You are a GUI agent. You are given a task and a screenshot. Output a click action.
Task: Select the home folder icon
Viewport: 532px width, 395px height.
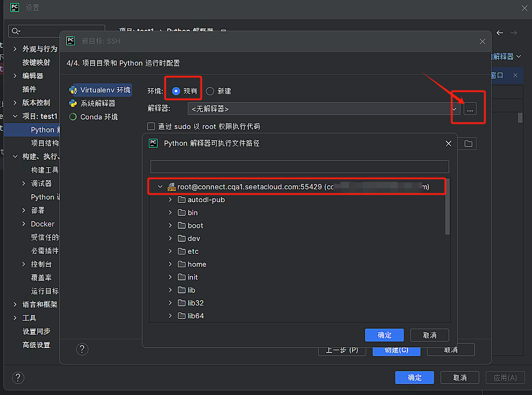point(182,264)
